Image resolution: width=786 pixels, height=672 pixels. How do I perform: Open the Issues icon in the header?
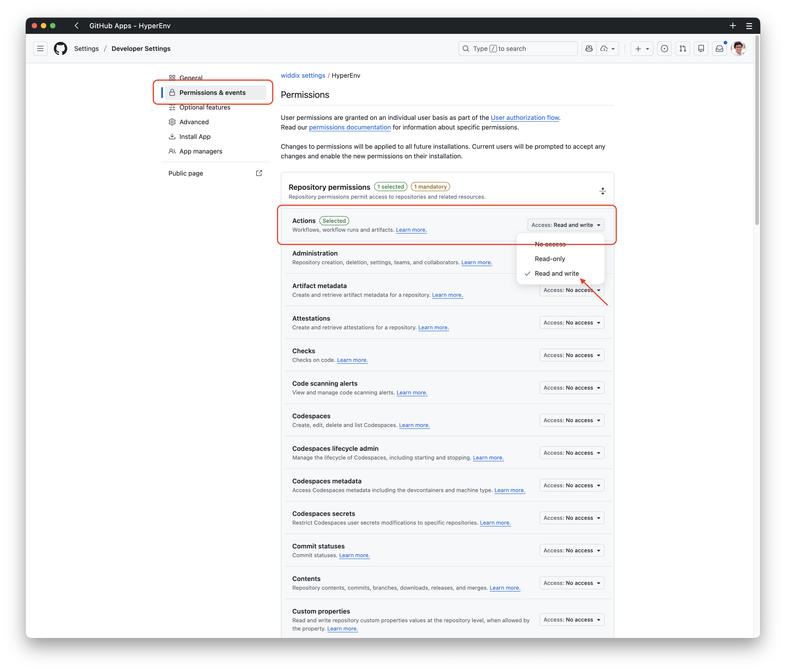(664, 49)
